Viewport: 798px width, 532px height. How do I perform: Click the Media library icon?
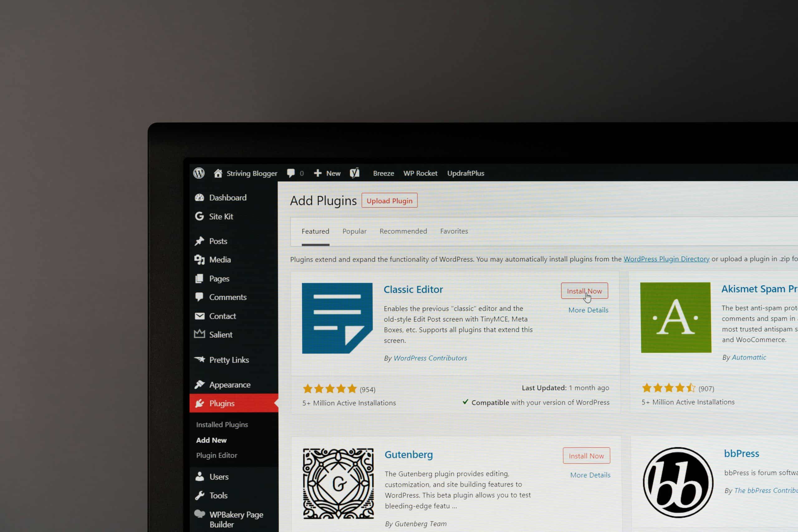point(199,259)
